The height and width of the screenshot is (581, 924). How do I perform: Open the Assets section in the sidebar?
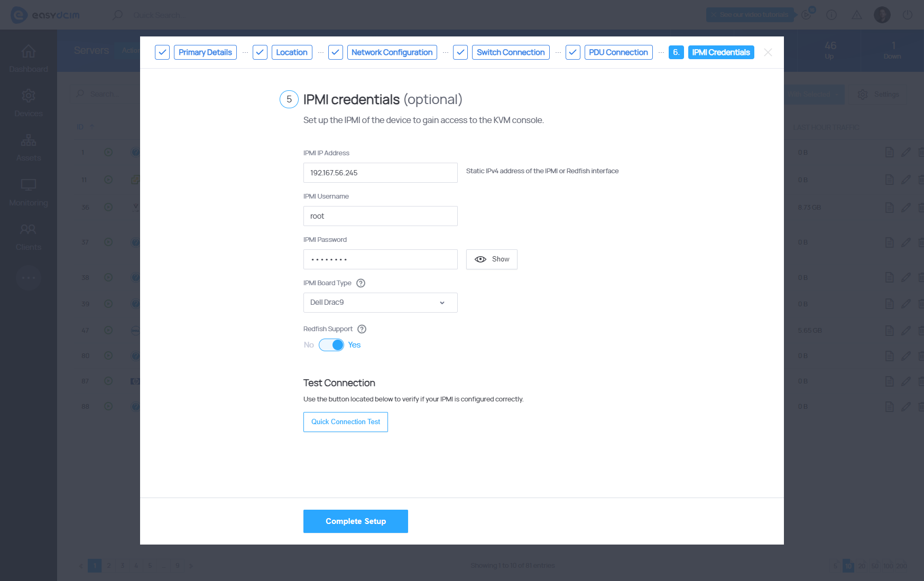click(29, 147)
